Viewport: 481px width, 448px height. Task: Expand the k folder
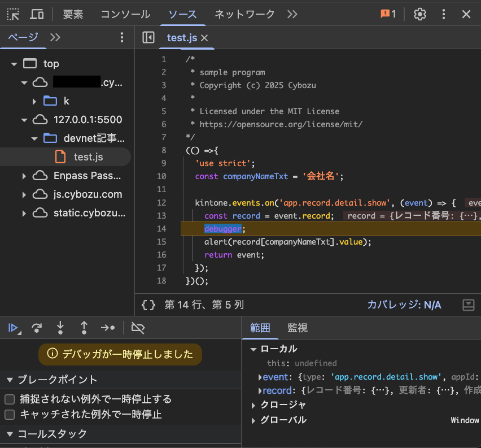[x=34, y=101]
